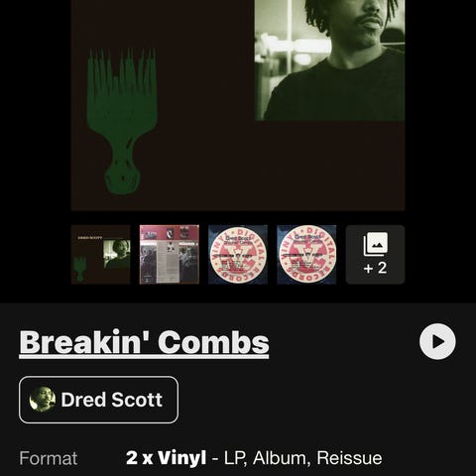Click the Reissue format descriptor

tap(349, 458)
